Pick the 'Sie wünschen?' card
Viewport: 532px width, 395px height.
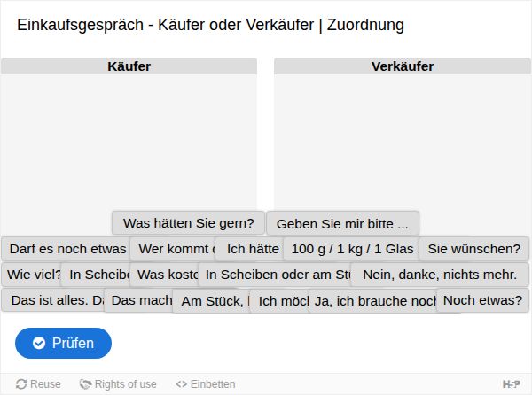tap(474, 249)
